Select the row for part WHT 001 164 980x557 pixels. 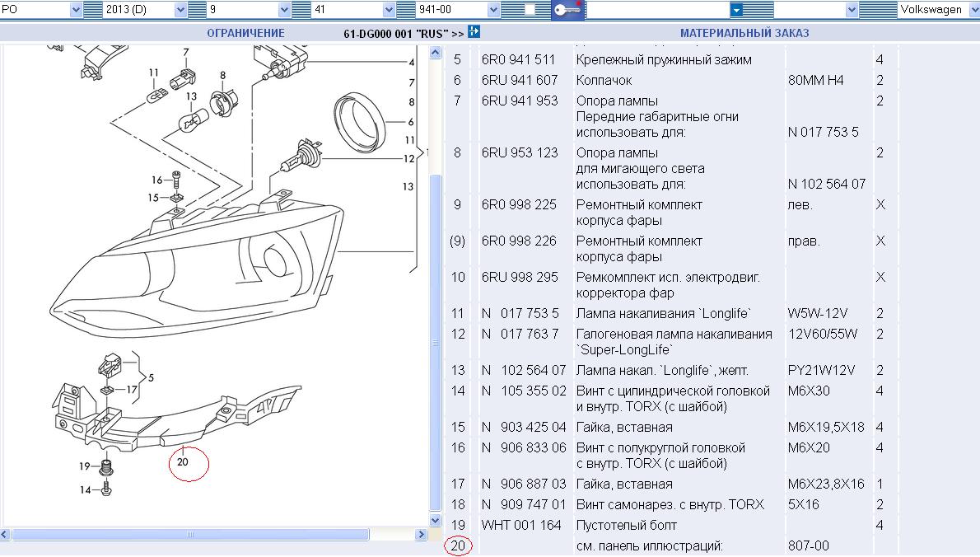click(x=520, y=525)
